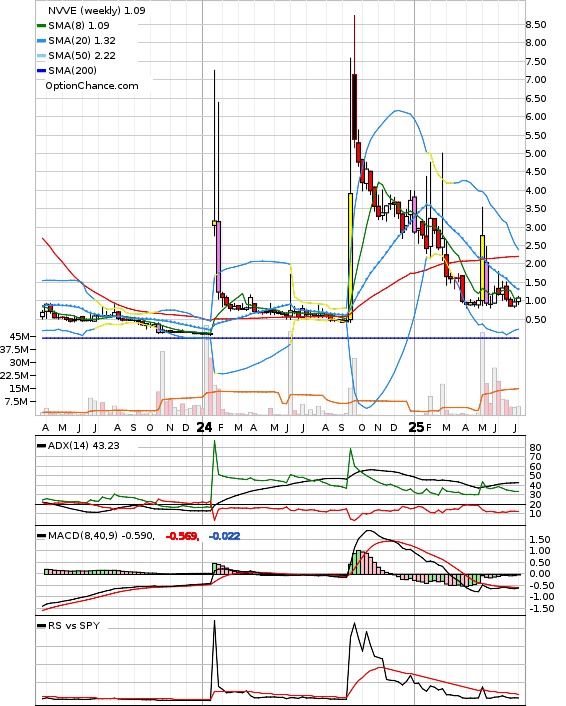Click the dark blue SMA(200) legend marker

[41, 71]
